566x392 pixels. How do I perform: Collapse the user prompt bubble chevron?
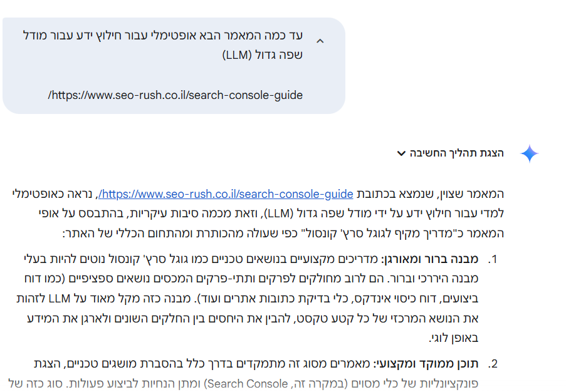click(320, 41)
